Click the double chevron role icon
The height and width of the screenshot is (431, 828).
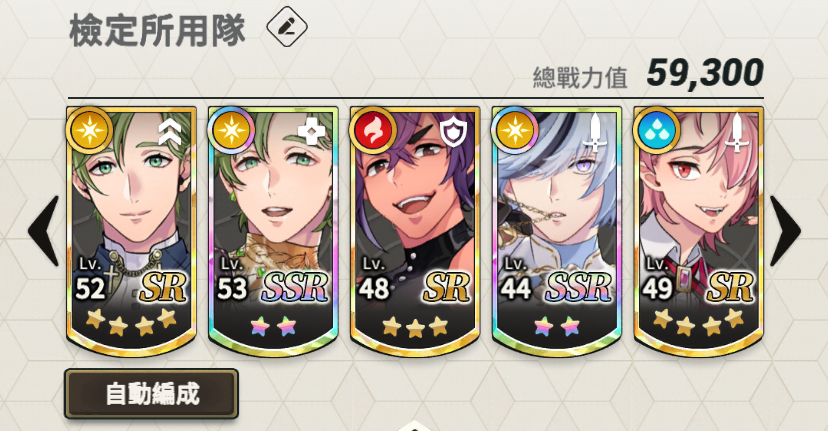[x=170, y=133]
